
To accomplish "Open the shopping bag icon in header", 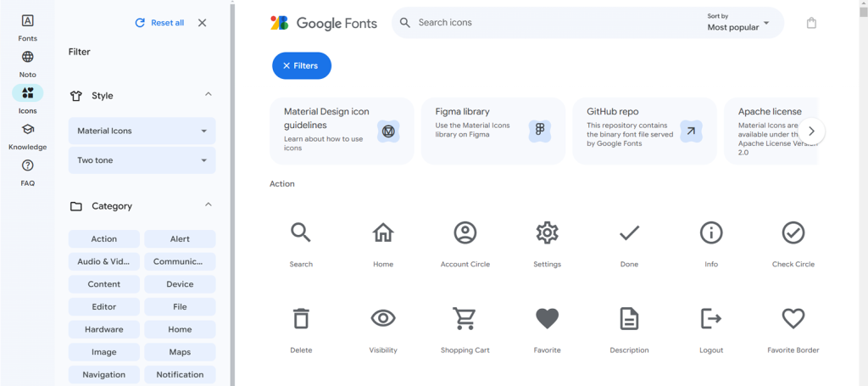I will [x=811, y=23].
